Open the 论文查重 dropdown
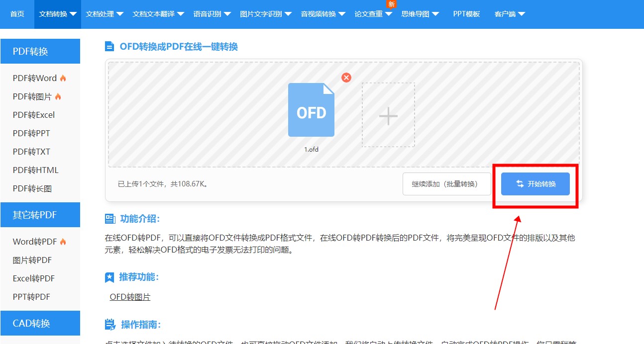The image size is (644, 344). click(x=373, y=14)
